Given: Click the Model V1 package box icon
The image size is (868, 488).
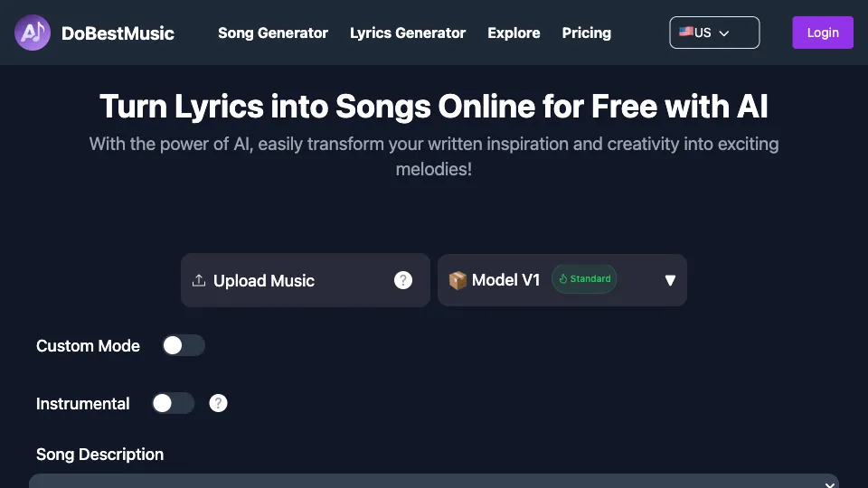Looking at the screenshot, I should [x=458, y=280].
